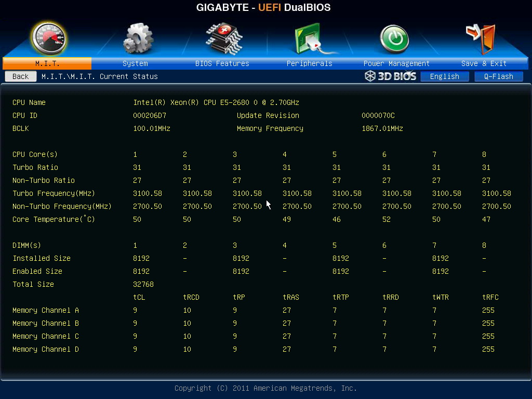Click the Save & Exit door icon

click(x=481, y=38)
